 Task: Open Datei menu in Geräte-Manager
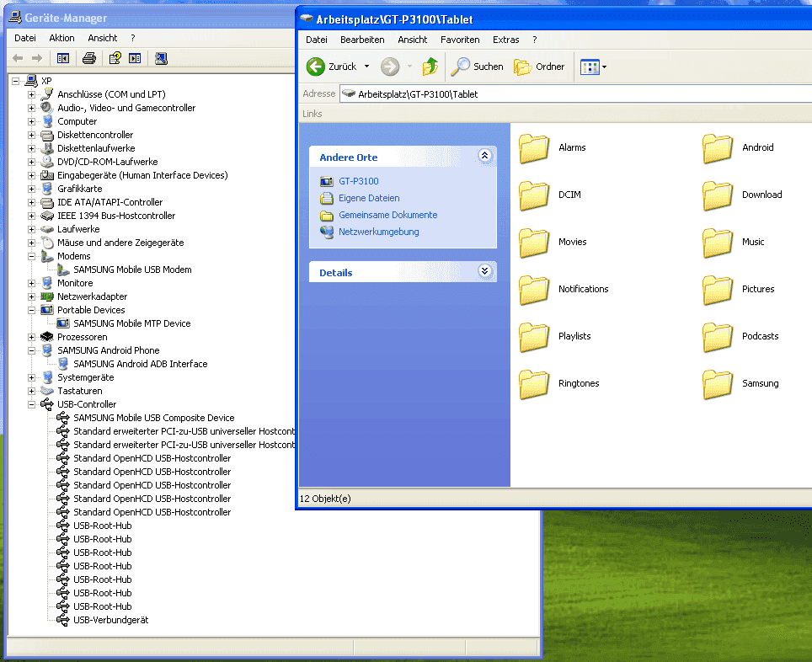pyautogui.click(x=25, y=38)
